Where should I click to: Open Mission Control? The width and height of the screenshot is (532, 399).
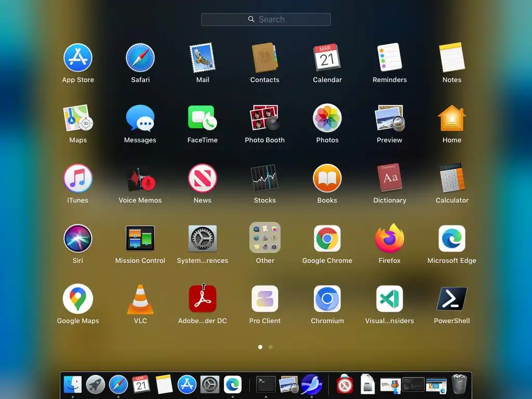coord(140,238)
